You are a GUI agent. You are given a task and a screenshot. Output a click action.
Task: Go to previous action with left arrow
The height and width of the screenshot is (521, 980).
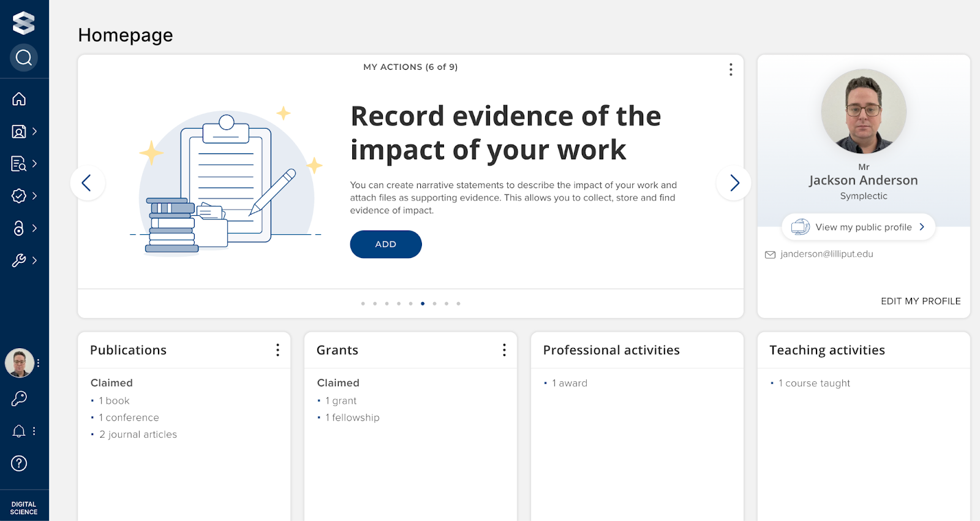pos(87,183)
